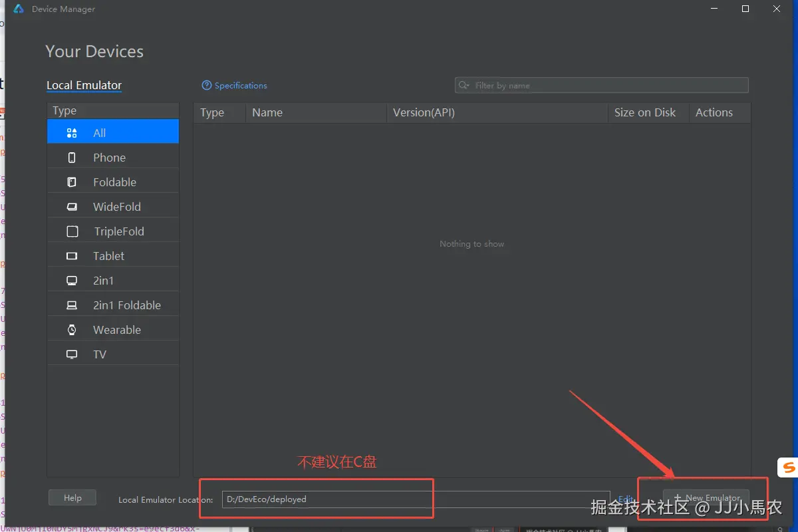
Task: Click Edit next to emulator location
Action: 626,499
